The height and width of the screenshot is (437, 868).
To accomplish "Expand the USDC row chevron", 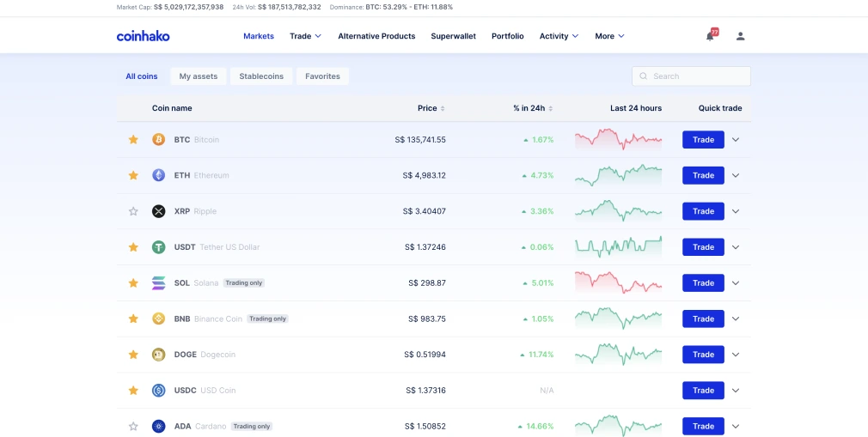I will [x=736, y=391].
